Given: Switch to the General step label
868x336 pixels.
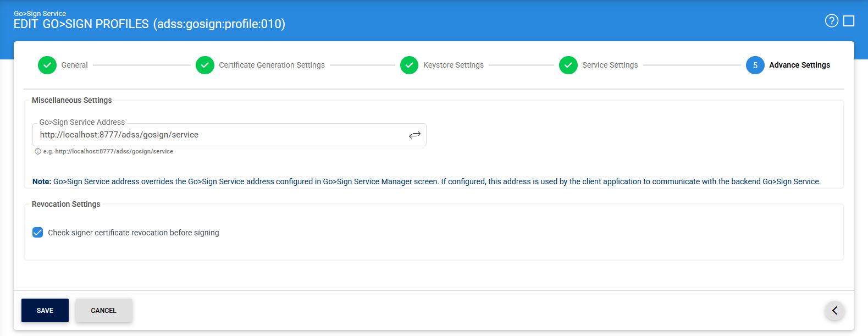Looking at the screenshot, I should coord(74,65).
